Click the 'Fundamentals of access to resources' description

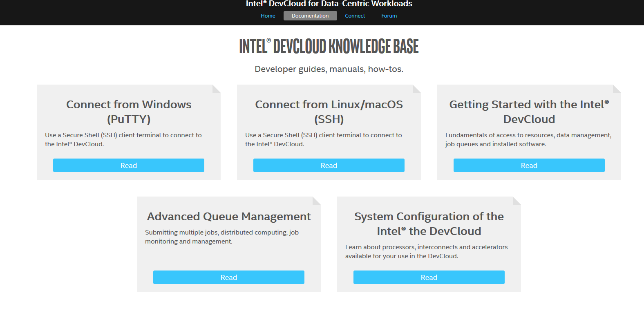point(528,140)
